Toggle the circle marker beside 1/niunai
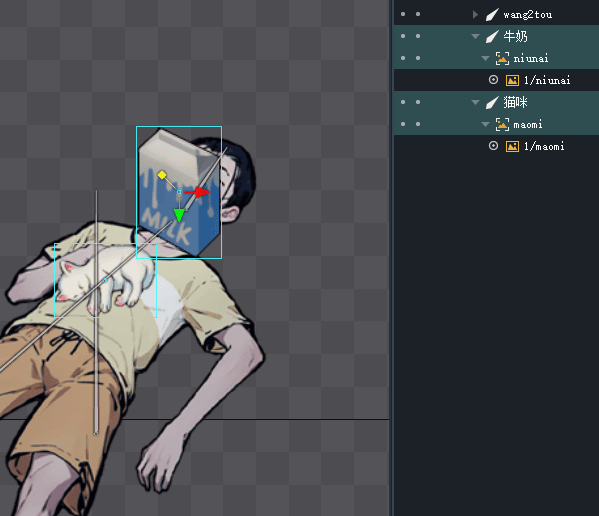The image size is (599, 516). pos(493,80)
